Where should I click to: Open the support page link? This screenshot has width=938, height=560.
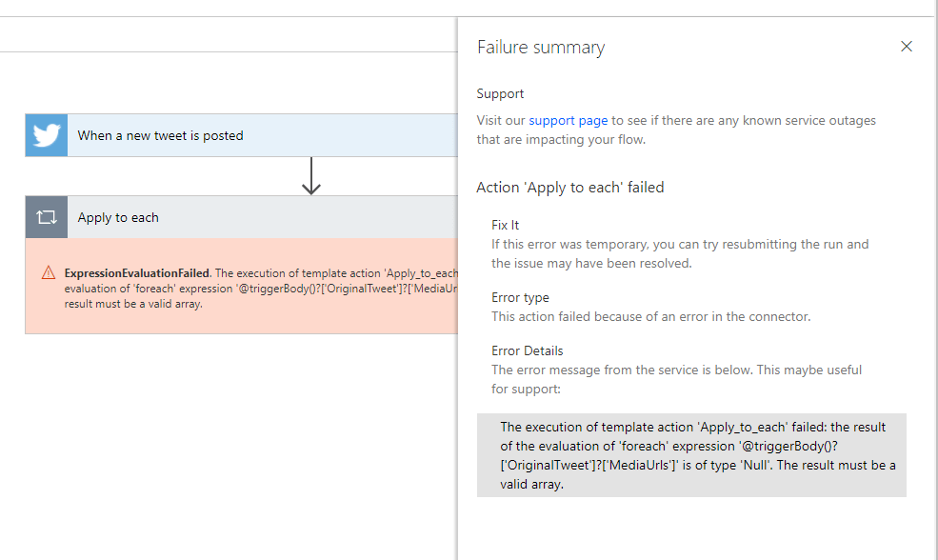[568, 120]
